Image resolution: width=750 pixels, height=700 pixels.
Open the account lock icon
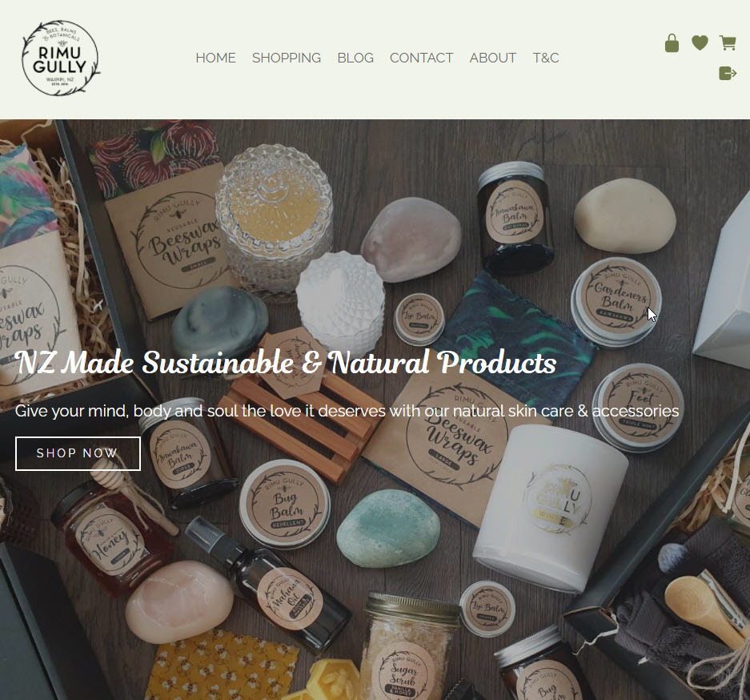pos(672,43)
